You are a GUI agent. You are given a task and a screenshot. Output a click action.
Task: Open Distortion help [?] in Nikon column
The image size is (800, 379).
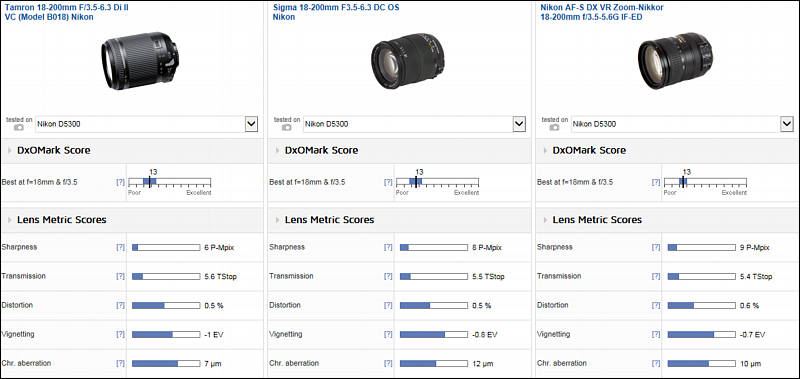point(656,305)
